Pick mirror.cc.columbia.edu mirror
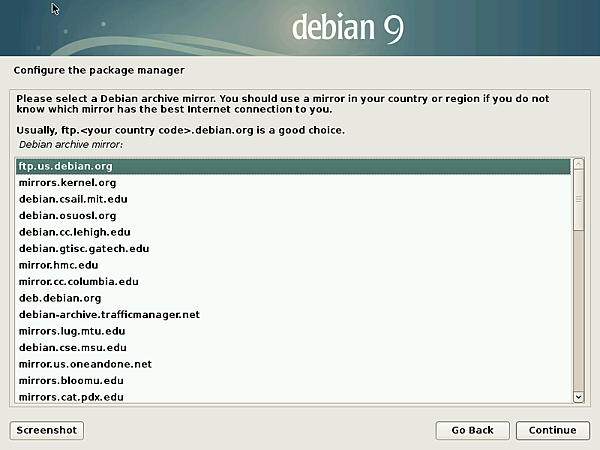The image size is (600, 450). pos(293,282)
